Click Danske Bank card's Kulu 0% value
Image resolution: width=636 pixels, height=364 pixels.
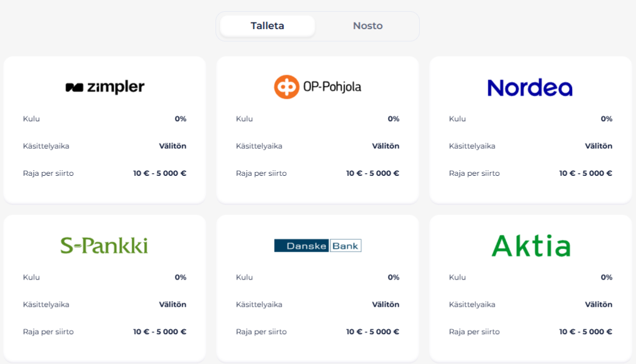(393, 277)
